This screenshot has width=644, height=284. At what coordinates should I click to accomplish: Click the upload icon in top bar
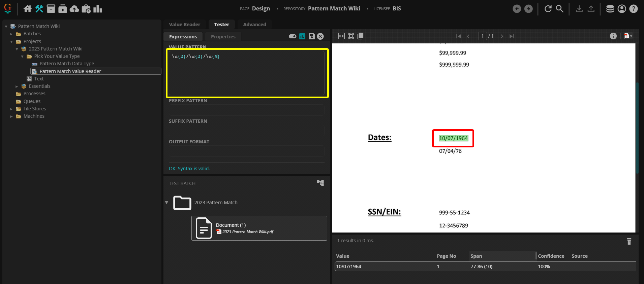pos(591,9)
